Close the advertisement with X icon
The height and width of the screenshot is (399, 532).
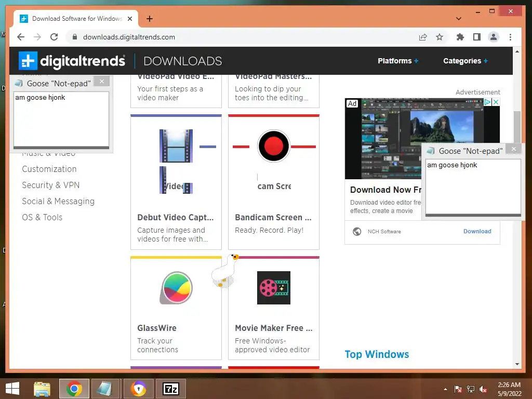click(x=496, y=102)
